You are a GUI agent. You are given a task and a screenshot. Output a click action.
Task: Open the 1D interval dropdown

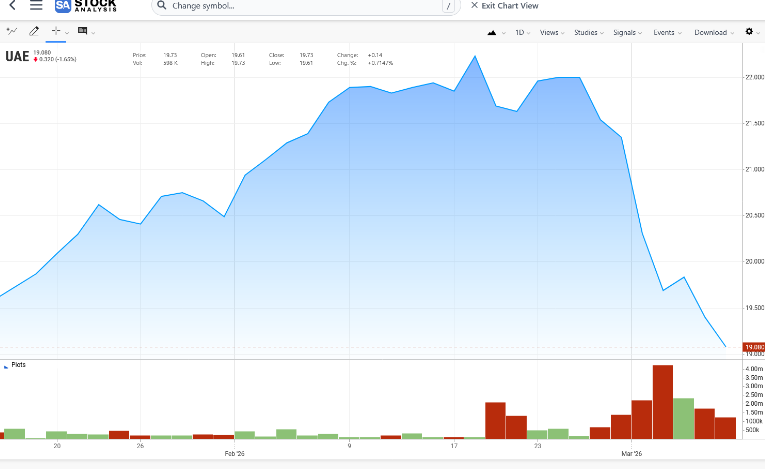tap(523, 33)
